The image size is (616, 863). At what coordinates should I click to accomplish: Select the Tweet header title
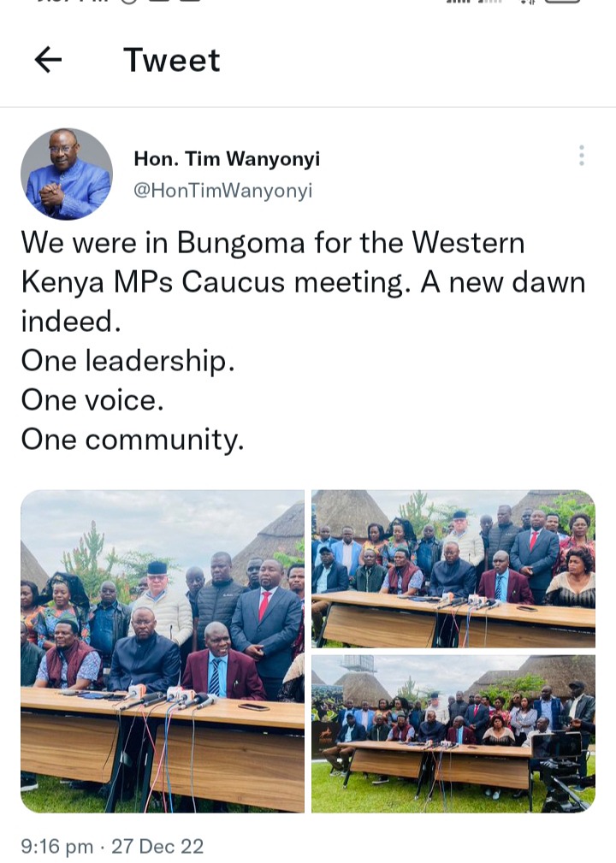tap(172, 59)
